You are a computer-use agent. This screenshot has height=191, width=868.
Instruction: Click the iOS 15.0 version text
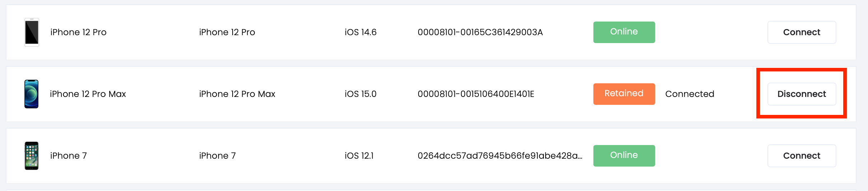(x=360, y=94)
